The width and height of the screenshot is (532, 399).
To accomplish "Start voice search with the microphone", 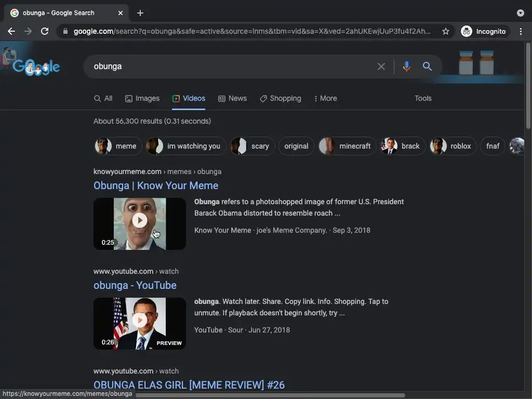I will tap(406, 66).
